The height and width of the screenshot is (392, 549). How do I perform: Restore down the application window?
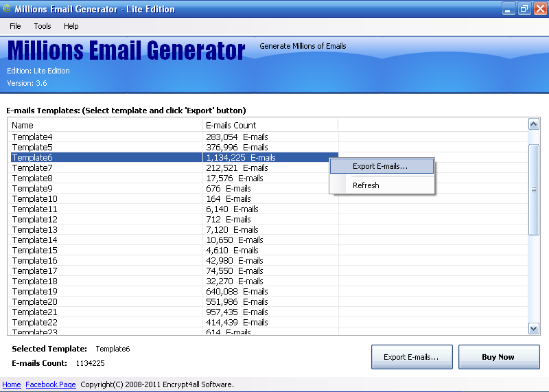tap(524, 8)
